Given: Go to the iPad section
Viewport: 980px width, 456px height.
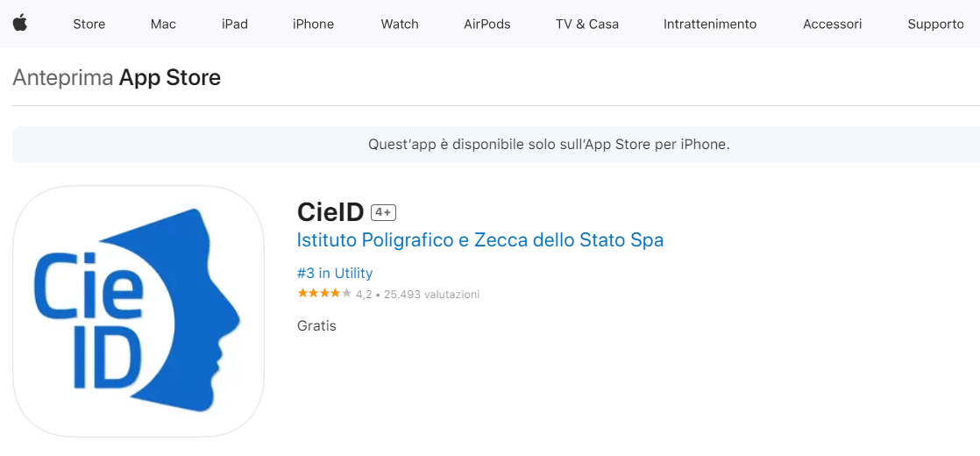Looking at the screenshot, I should 234,25.
